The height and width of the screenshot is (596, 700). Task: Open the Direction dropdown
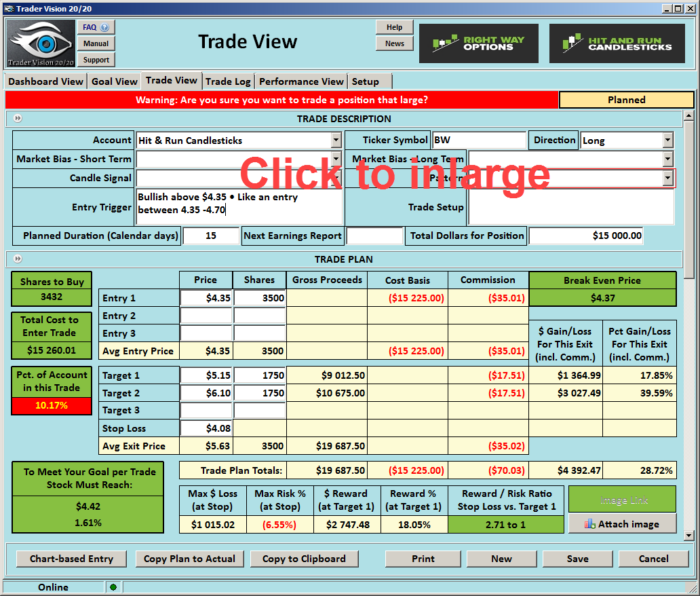[x=667, y=141]
